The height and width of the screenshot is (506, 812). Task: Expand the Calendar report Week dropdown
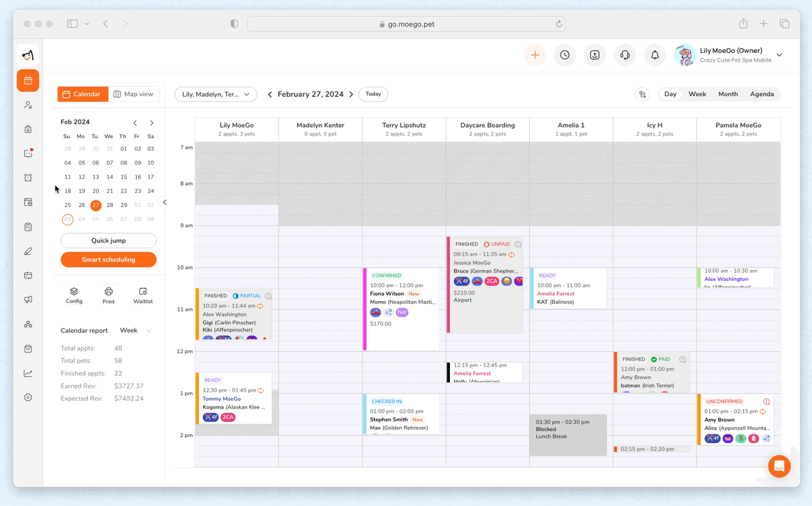point(135,331)
